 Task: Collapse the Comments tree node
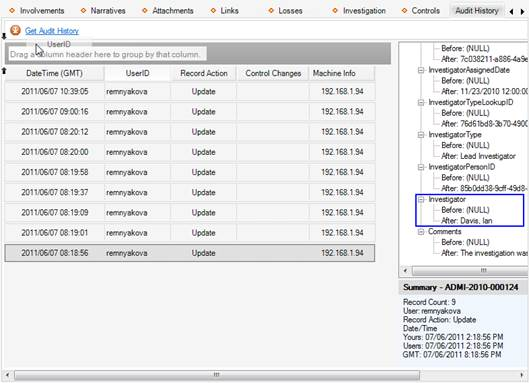coord(421,231)
